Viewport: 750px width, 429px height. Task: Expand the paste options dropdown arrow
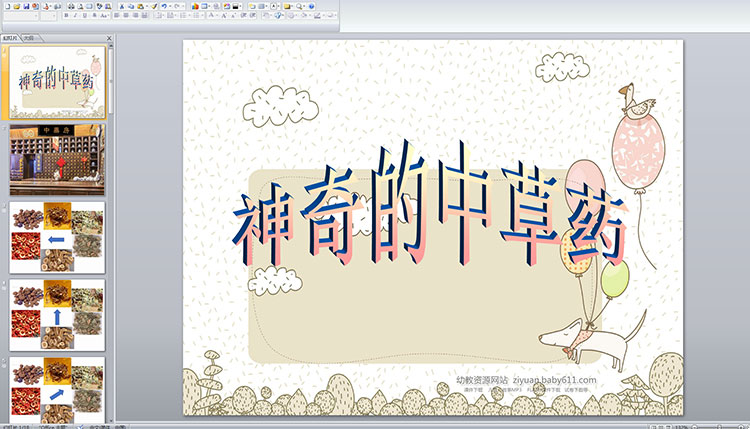point(146,6)
